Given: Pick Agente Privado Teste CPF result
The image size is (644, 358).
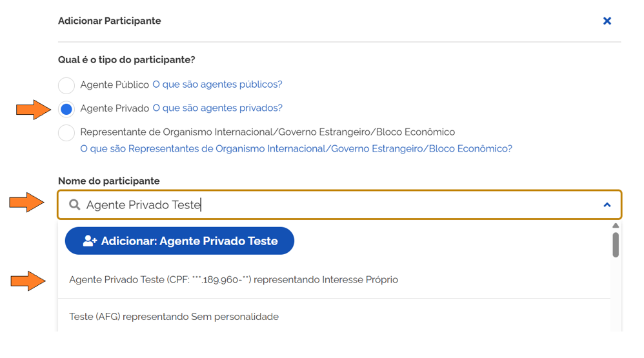Looking at the screenshot, I should click(234, 280).
